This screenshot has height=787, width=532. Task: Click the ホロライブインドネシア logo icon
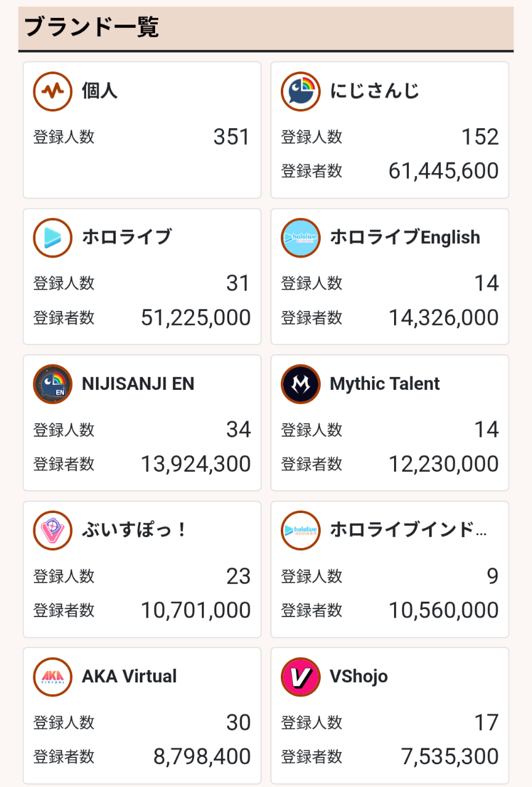[300, 530]
